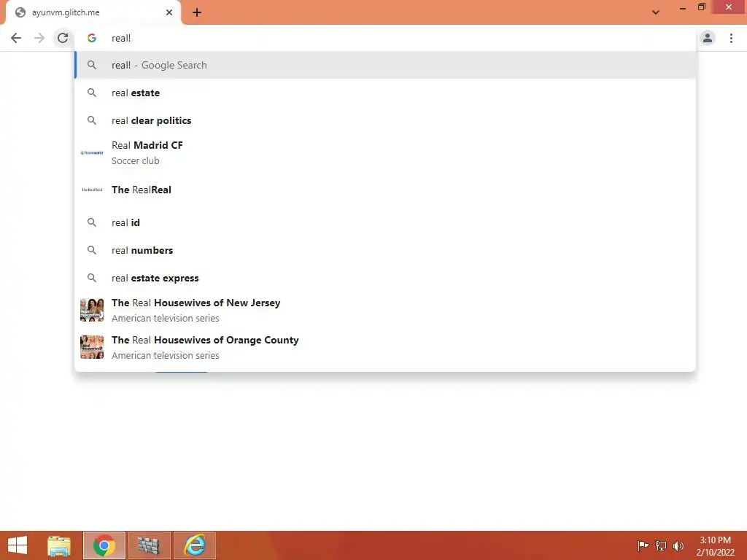The image size is (747, 560).
Task: Open the volume speaker tray icon
Action: 678,545
